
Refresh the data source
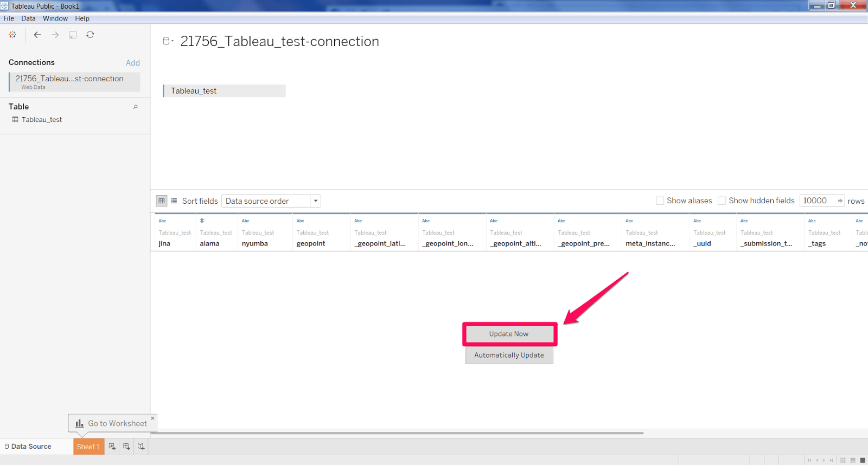pyautogui.click(x=90, y=35)
